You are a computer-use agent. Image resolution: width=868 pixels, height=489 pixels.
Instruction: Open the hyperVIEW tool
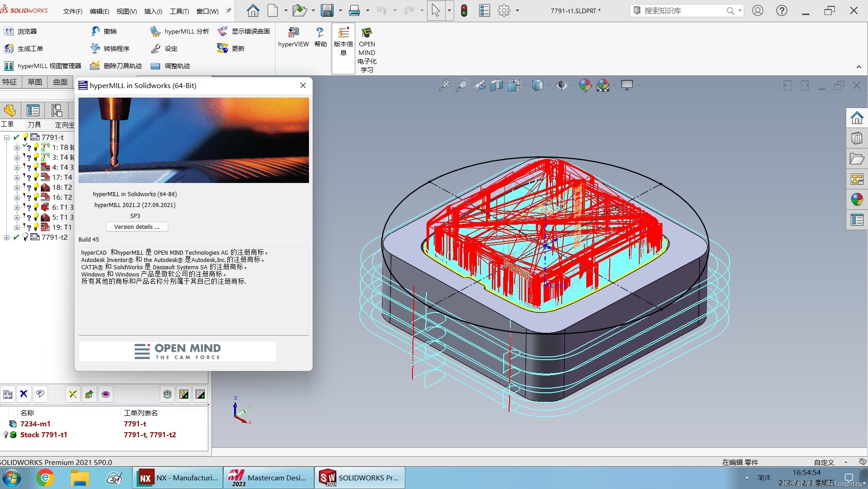(x=293, y=37)
